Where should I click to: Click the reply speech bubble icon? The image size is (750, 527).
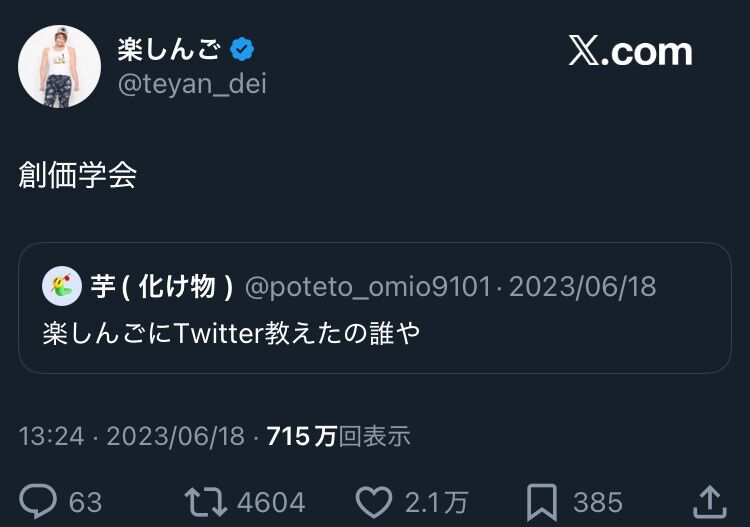[x=38, y=500]
